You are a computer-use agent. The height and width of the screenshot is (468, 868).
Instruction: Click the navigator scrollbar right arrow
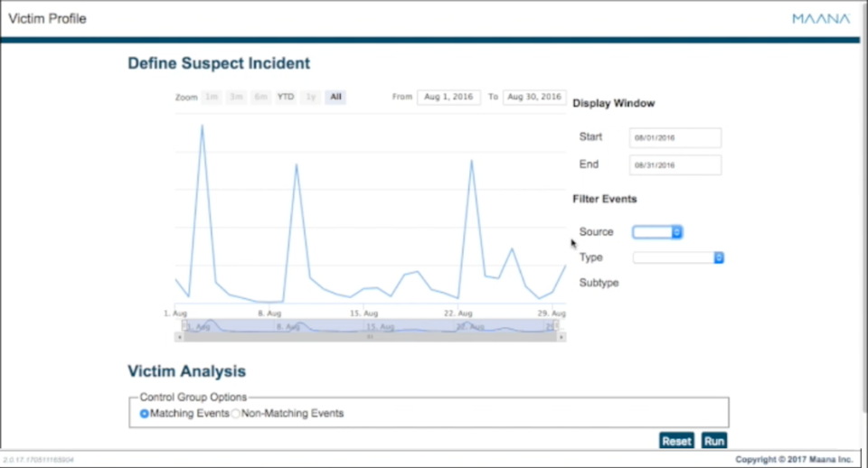[x=561, y=337]
